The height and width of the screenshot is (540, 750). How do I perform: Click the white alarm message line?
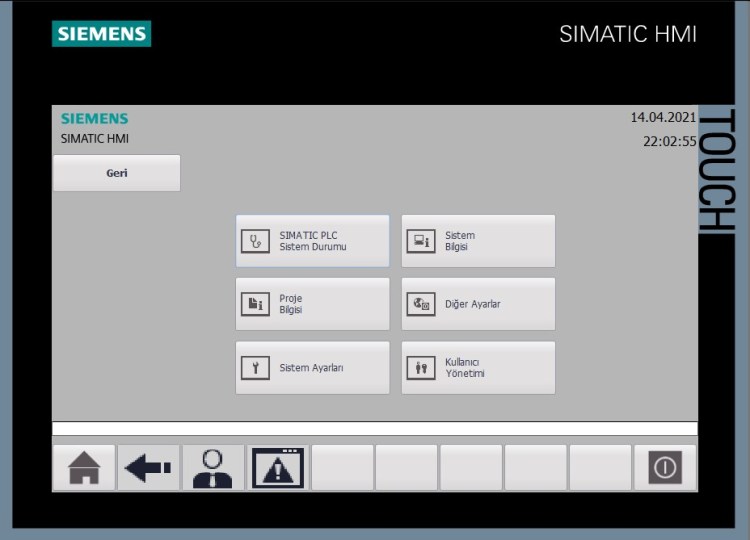coord(374,428)
